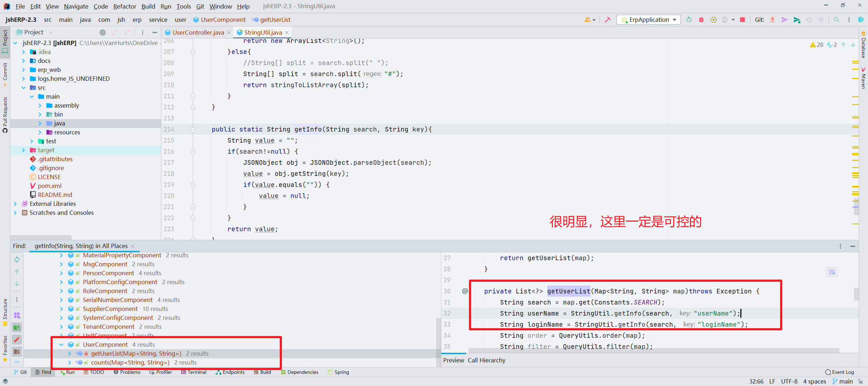Select getUserList in the breadcrumb bar
868x386 pixels.
[275, 20]
